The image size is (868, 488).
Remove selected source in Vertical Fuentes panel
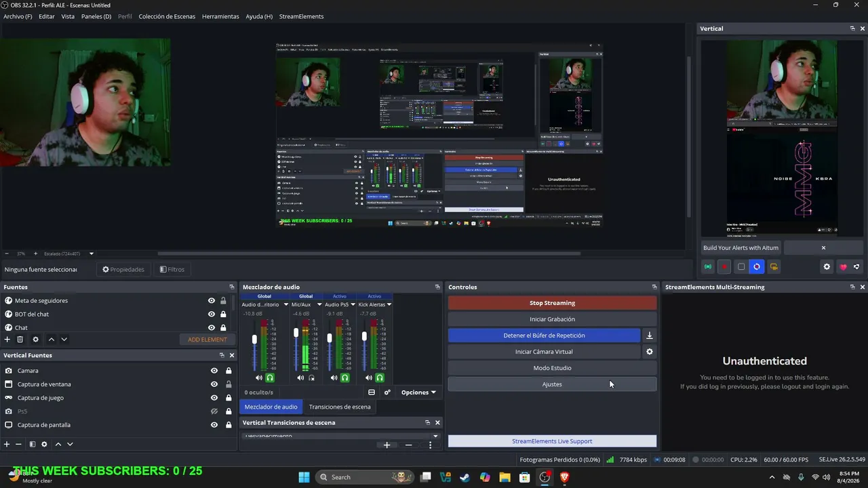[18, 444]
